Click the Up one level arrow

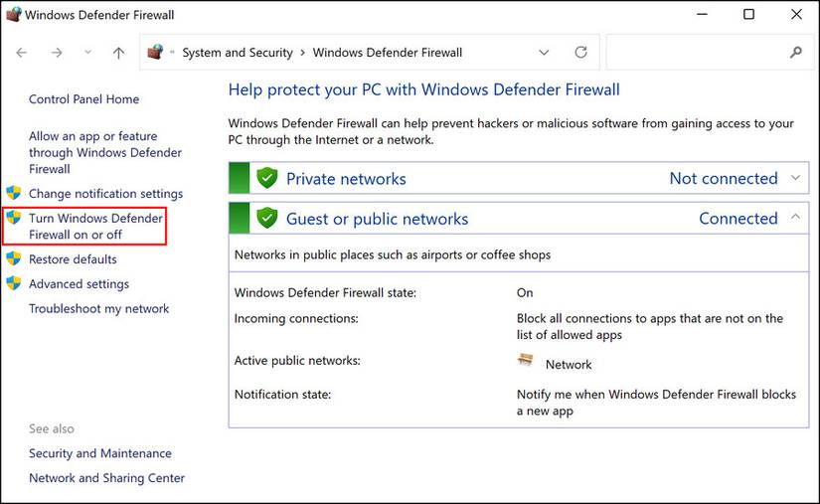(x=118, y=53)
